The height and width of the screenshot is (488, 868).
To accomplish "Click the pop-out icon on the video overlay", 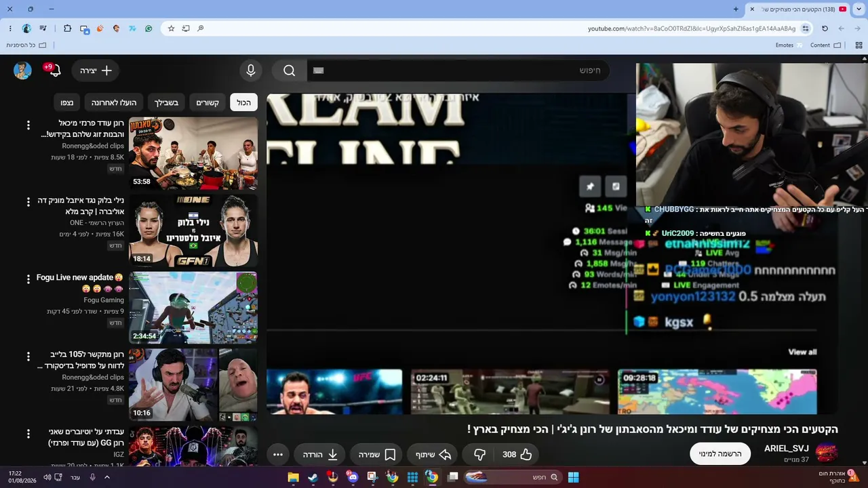I will (616, 186).
